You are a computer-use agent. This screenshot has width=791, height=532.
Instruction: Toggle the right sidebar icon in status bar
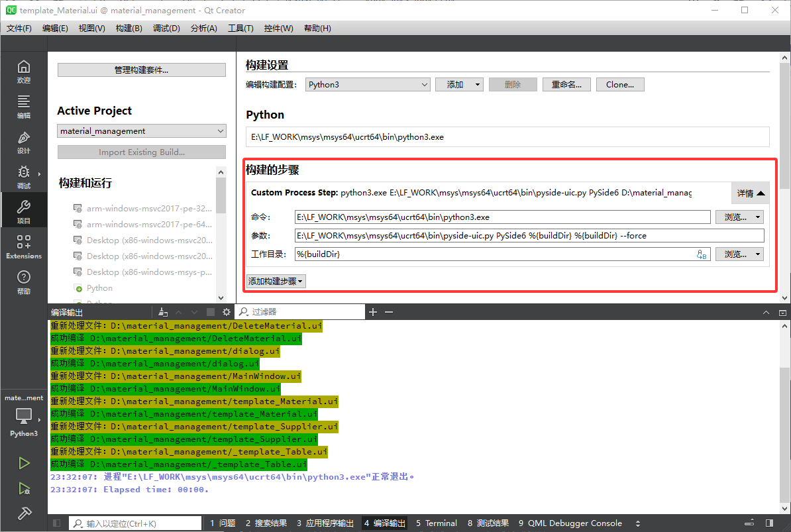[x=769, y=523]
